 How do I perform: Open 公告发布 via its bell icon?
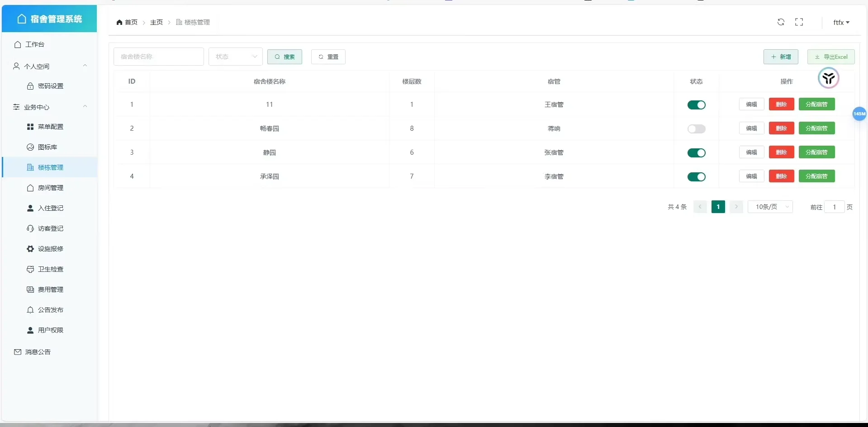point(30,310)
